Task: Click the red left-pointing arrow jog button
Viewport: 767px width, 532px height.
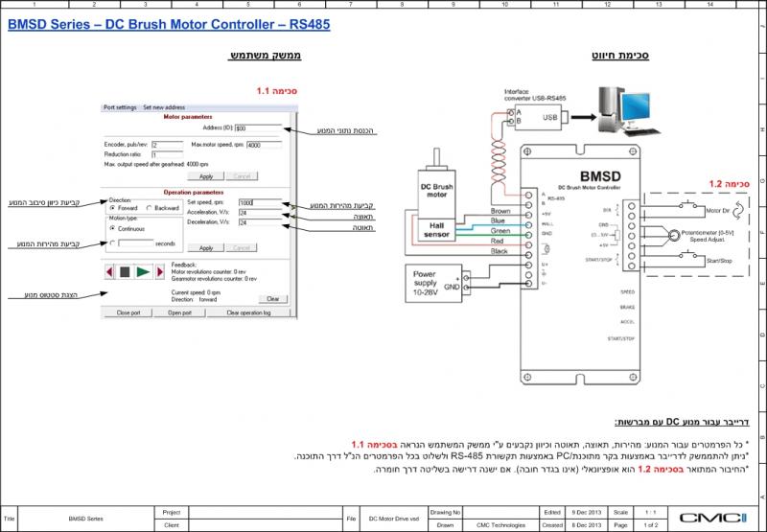Action: 109,272
